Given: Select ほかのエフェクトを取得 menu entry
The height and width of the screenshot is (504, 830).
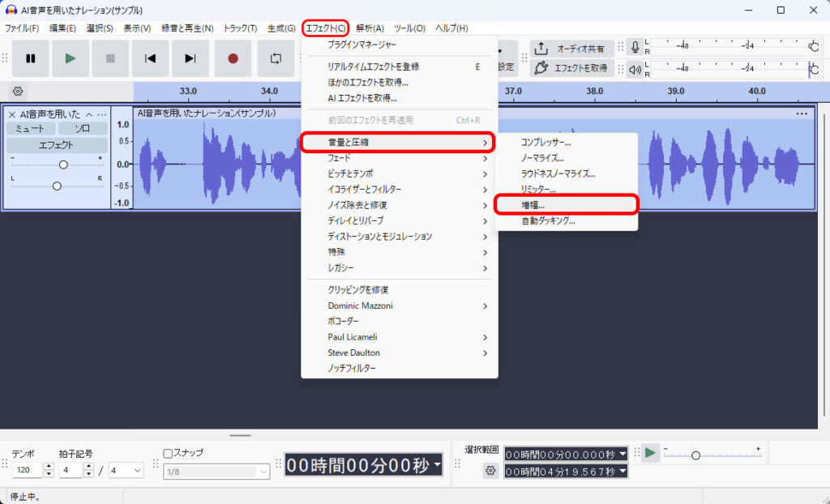Looking at the screenshot, I should [400, 83].
